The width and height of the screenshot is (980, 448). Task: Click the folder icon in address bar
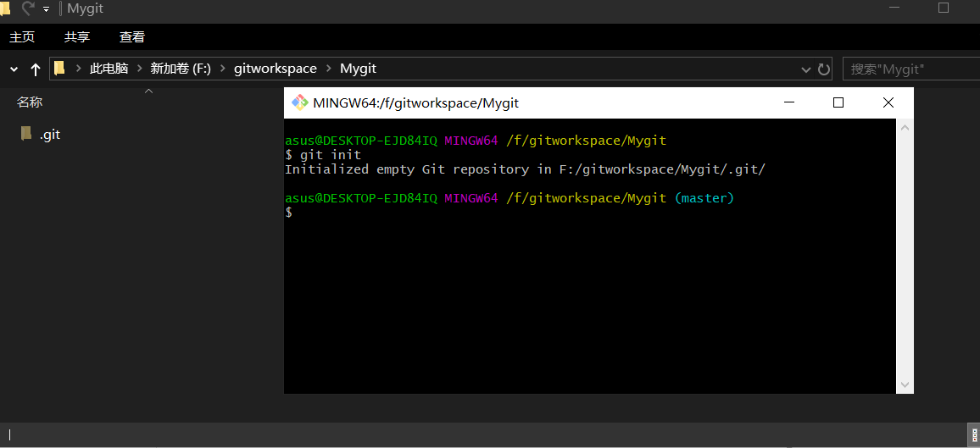click(59, 68)
